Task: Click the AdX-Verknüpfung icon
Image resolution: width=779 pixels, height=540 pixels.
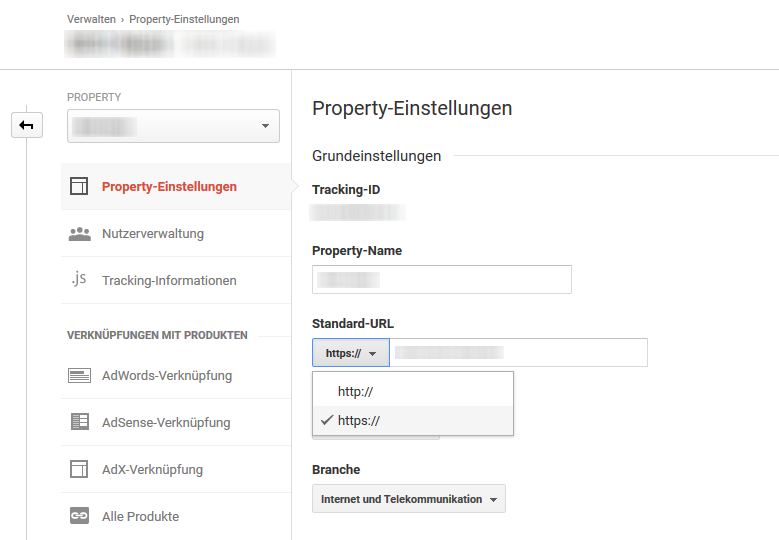Action: pos(79,469)
